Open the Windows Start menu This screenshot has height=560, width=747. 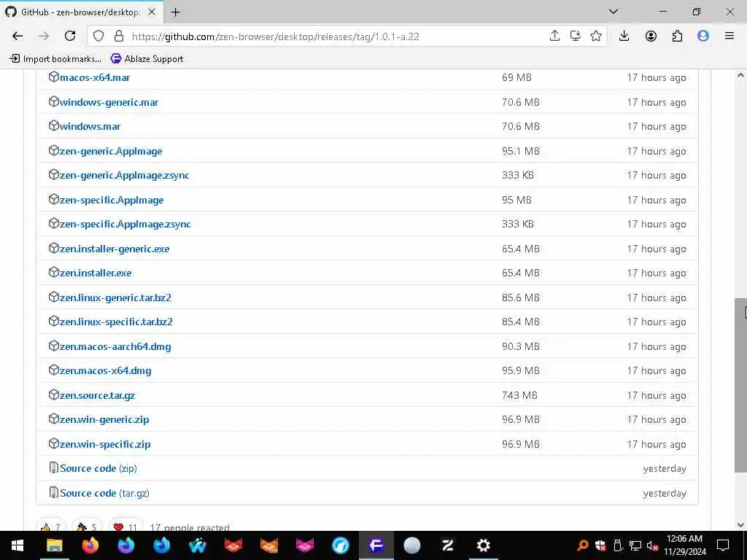pos(18,545)
